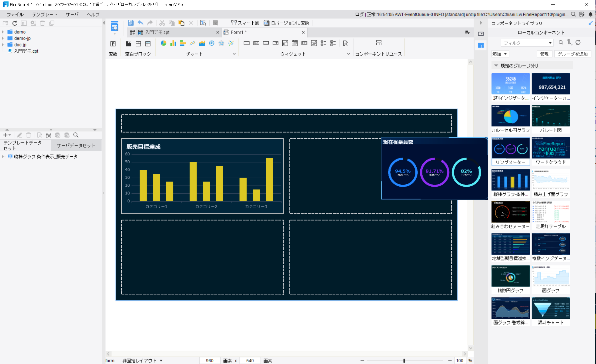The height and width of the screenshot is (364, 596).
Task: Pick the checkbox group widget icon
Action: [x=333, y=43]
